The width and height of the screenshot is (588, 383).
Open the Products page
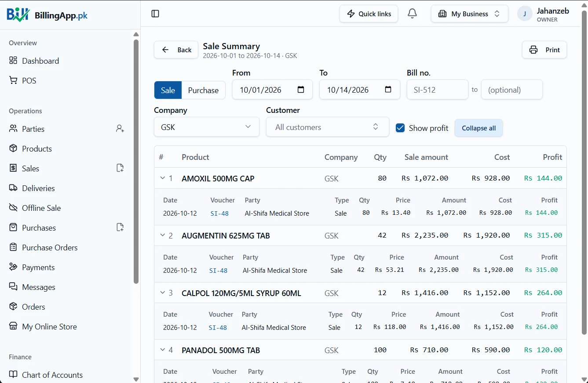37,148
